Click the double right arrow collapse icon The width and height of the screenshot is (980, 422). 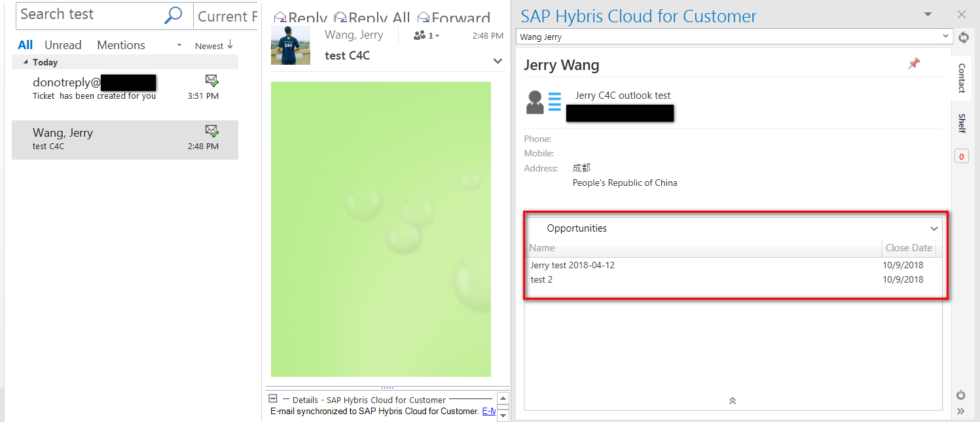pyautogui.click(x=961, y=412)
